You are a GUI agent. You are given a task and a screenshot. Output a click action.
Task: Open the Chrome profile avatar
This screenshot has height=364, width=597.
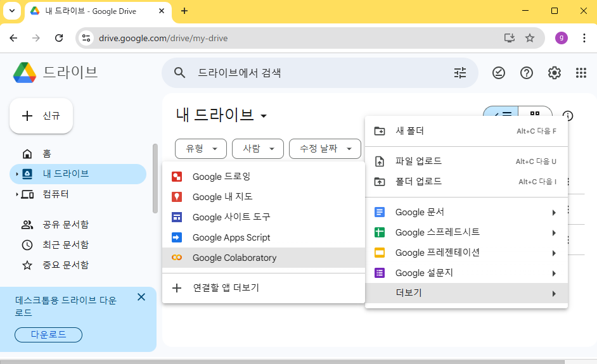click(x=562, y=38)
